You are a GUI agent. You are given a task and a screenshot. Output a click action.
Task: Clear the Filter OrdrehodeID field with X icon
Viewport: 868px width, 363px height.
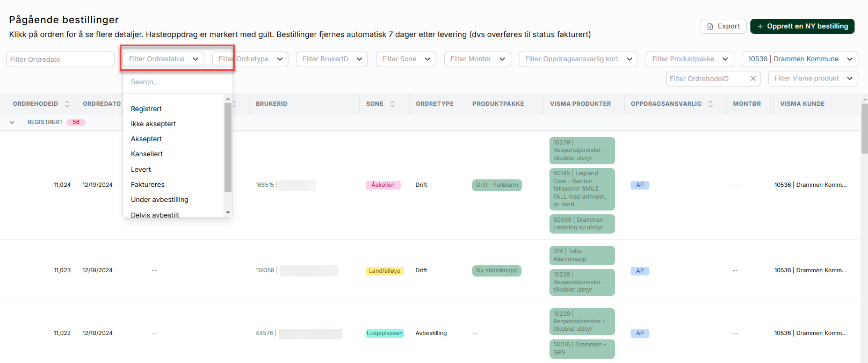tap(753, 78)
